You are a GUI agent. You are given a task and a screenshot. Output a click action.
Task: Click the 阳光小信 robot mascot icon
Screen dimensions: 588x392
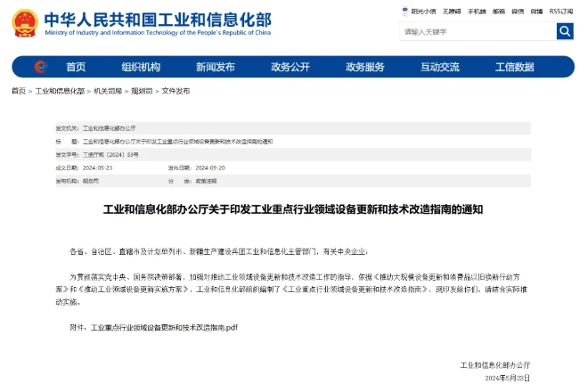coord(405,12)
